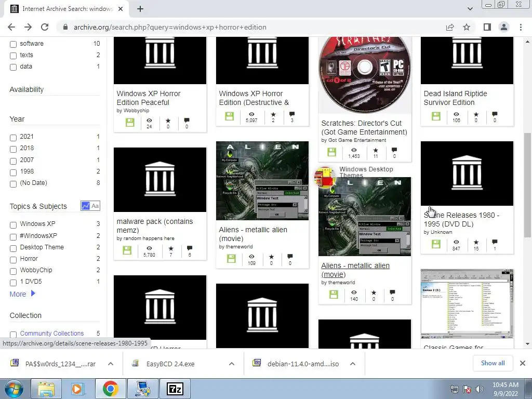532x399 pixels.
Task: Open the Chrome profile avatar menu
Action: [504, 27]
